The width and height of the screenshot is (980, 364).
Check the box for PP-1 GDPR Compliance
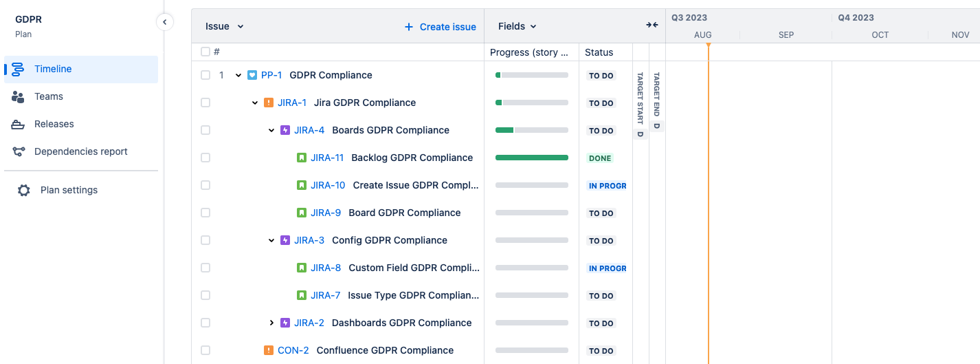205,75
